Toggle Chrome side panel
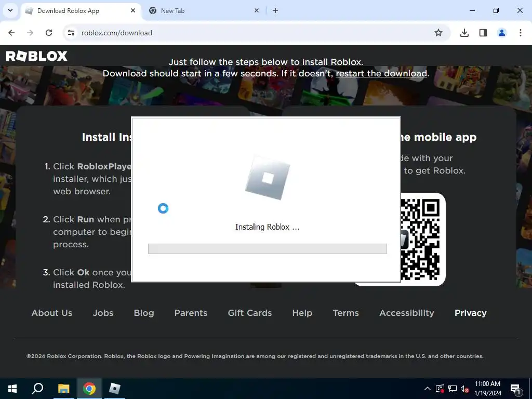532x399 pixels. [483, 33]
